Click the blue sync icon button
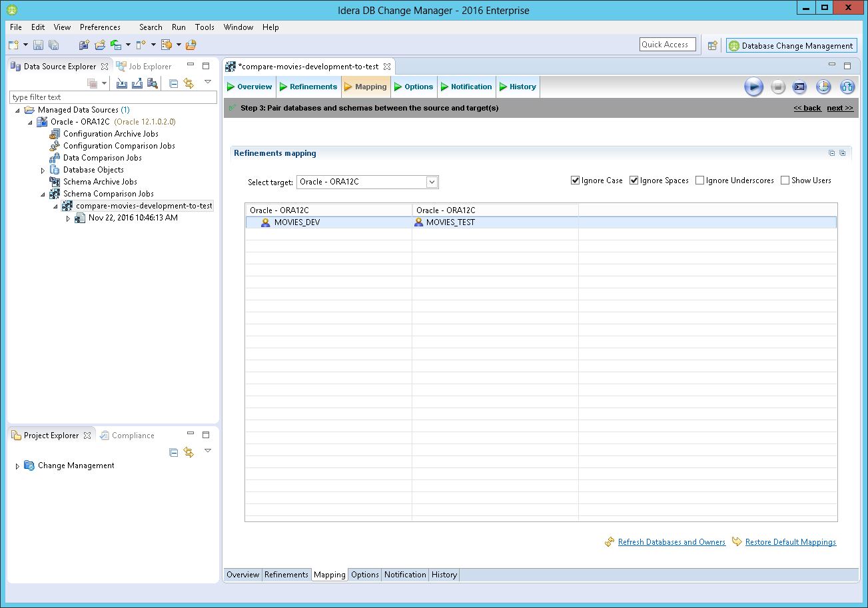 847,87
